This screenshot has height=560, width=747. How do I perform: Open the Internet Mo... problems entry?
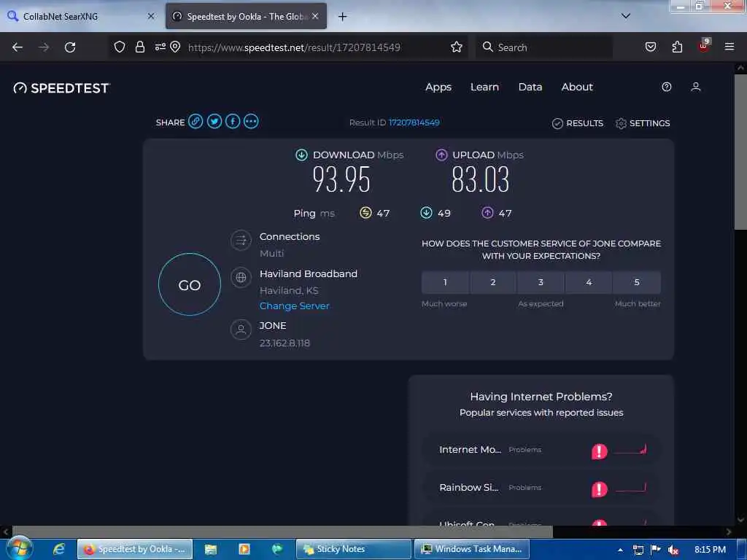point(542,450)
